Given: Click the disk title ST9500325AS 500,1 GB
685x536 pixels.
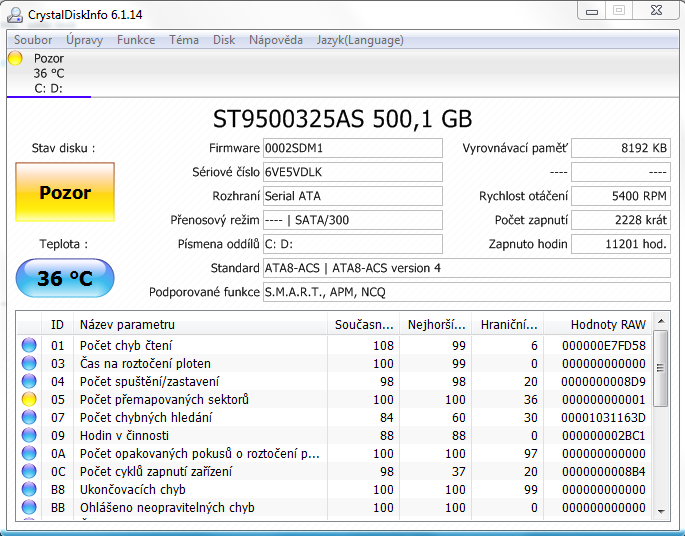Looking at the screenshot, I should coord(342,119).
